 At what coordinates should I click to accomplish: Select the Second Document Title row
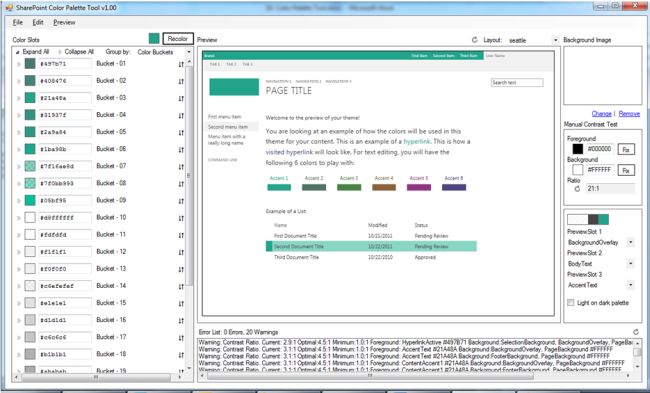(x=371, y=246)
